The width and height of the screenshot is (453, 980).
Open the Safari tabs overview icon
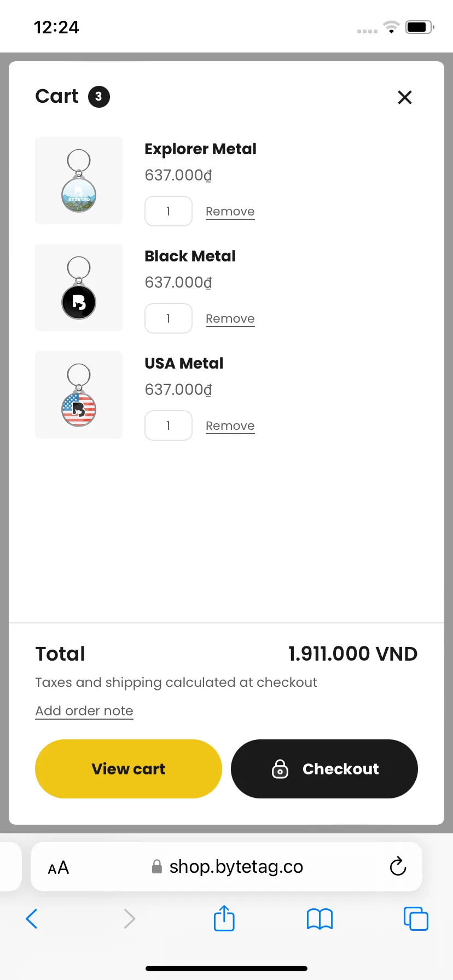(x=416, y=918)
